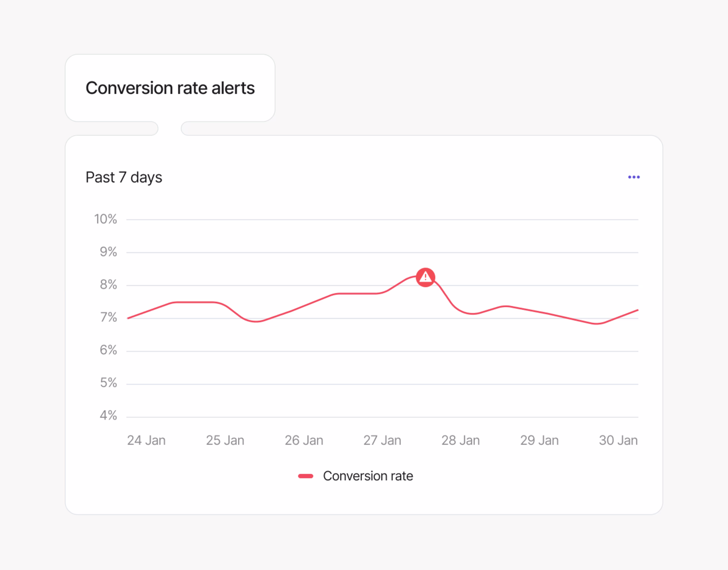728x570 pixels.
Task: Click the 27 Jan axis label
Action: click(382, 441)
